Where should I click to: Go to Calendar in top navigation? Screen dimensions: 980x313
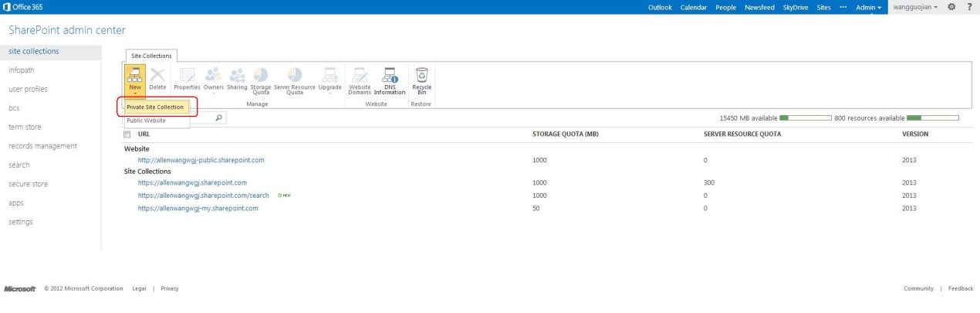694,8
